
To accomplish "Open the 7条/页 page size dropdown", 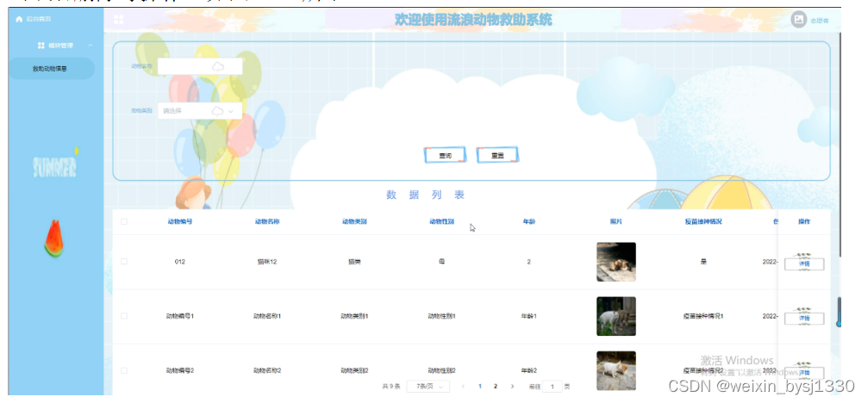I will [x=428, y=387].
